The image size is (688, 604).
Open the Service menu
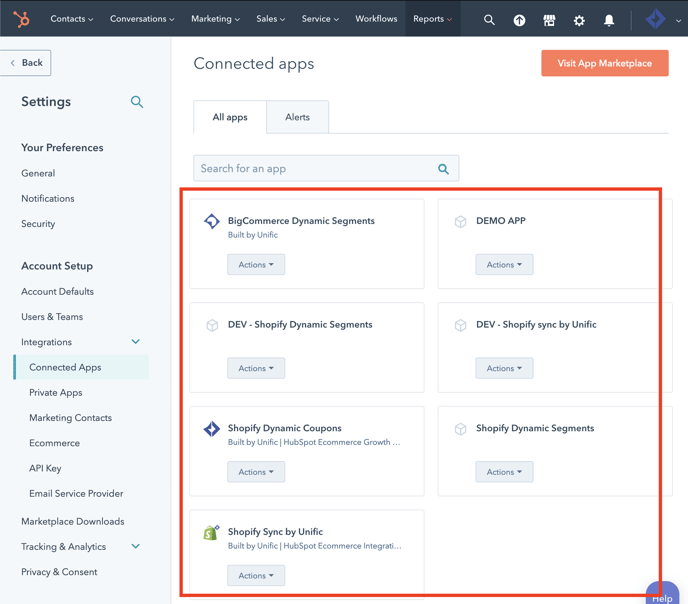tap(320, 19)
